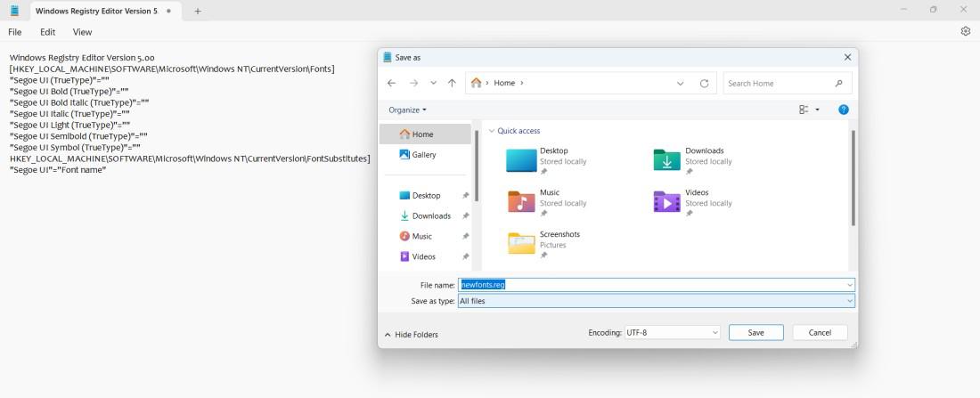Open Screenshots folder in Quick access

543,245
